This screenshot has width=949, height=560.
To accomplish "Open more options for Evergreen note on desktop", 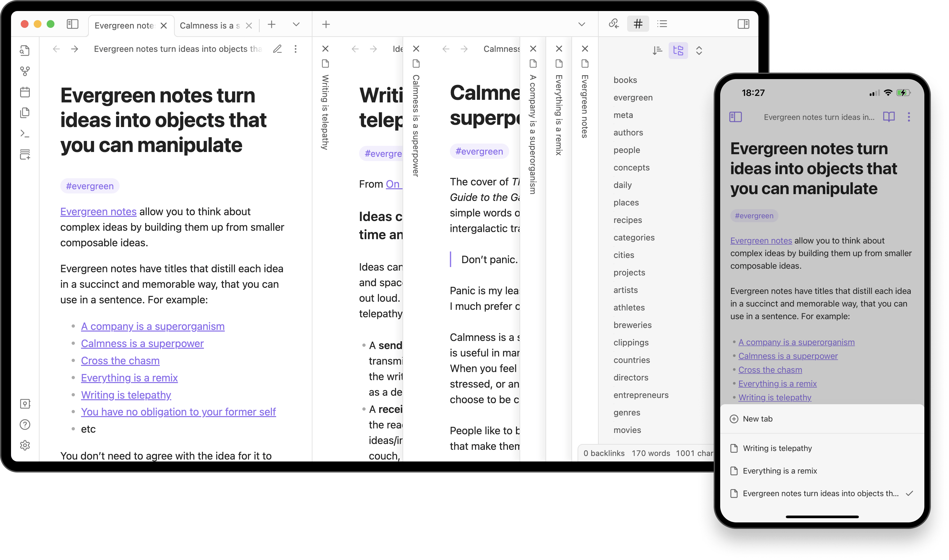I will coord(296,49).
